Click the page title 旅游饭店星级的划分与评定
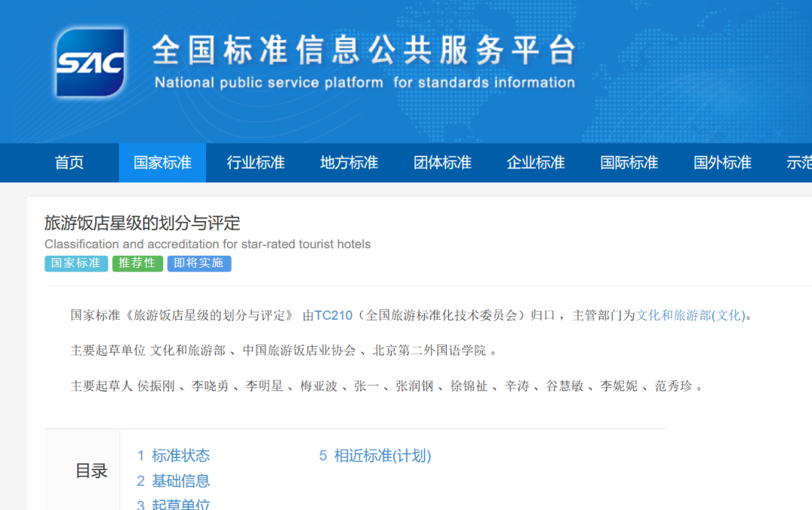Viewport: 812px width, 510px height. tap(142, 223)
